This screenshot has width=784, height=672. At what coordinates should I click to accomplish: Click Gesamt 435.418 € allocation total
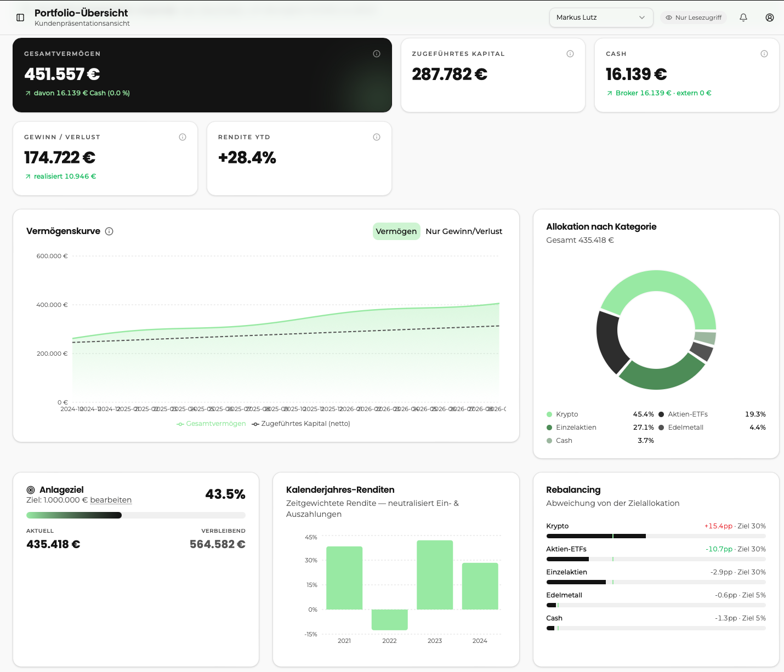click(x=580, y=240)
